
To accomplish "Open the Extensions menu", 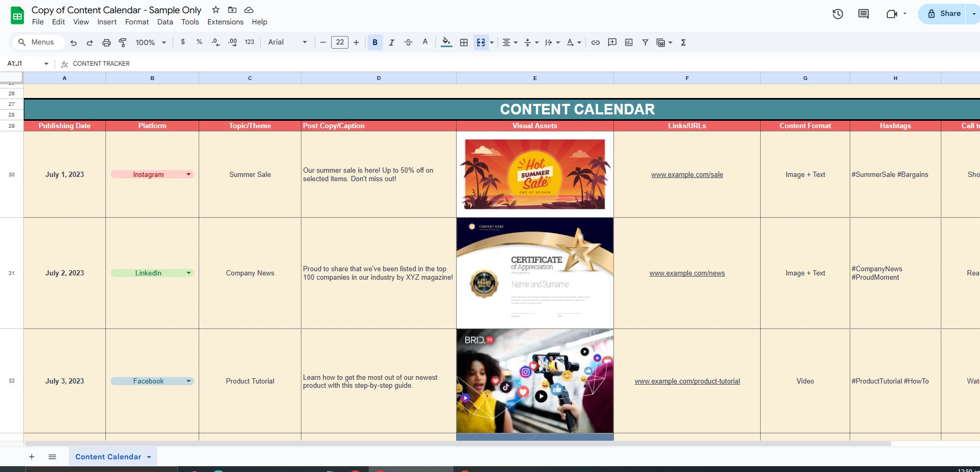I will pyautogui.click(x=225, y=22).
